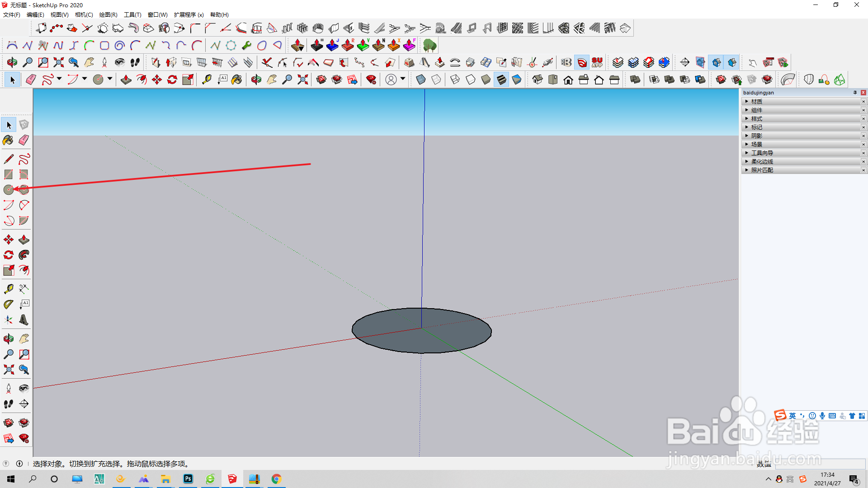Select the Orbit tool in left toolbar
Screen dimensions: 868x488
8,339
